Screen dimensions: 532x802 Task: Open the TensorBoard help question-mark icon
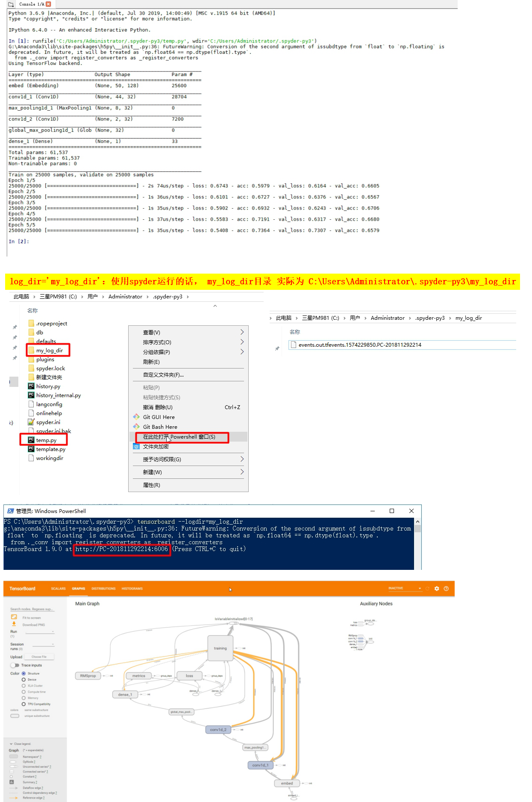pos(446,589)
